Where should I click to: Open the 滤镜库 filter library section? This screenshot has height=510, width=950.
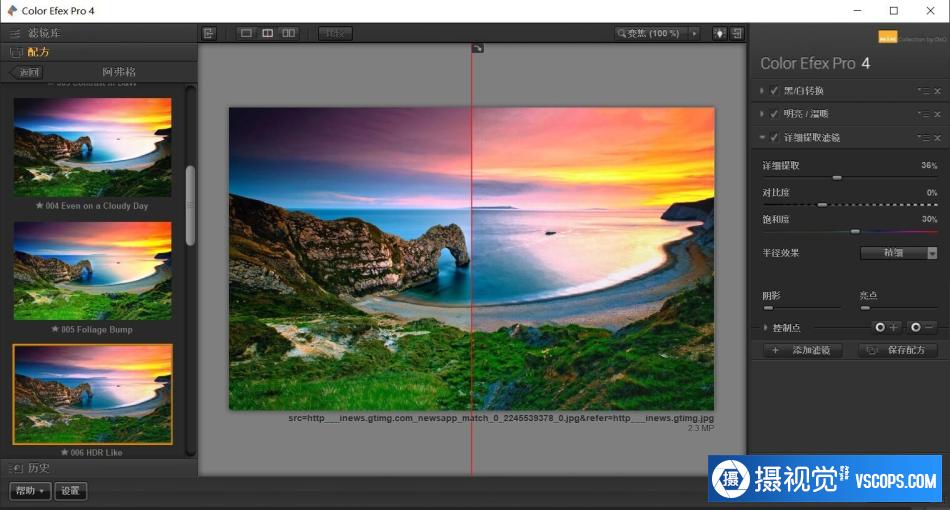coord(99,33)
